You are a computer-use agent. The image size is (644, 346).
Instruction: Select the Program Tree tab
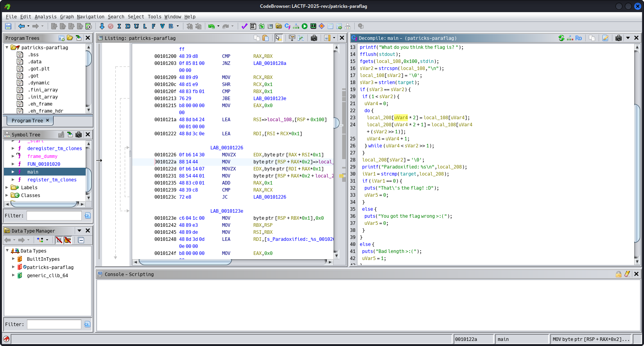[x=27, y=120]
